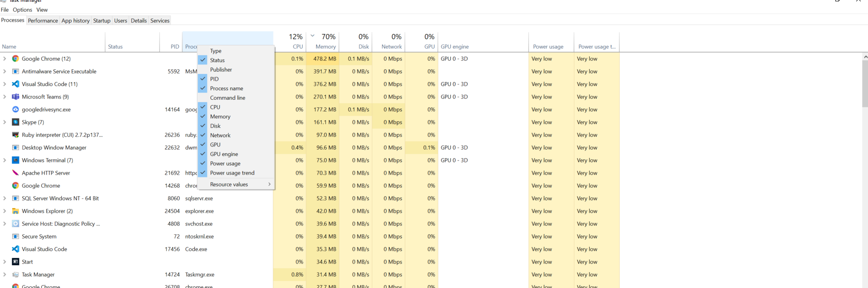Viewport: 868px width, 288px height.
Task: Expand the Google Chrome (12) group
Action: pos(5,59)
